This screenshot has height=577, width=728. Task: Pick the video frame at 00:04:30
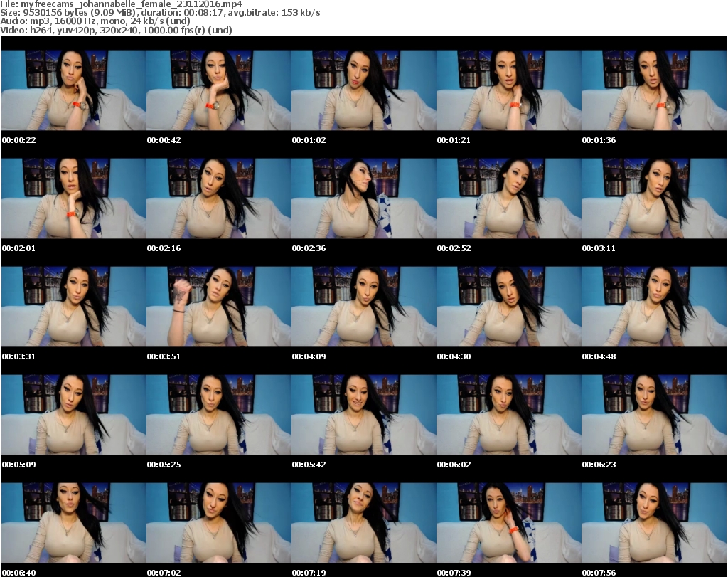pyautogui.click(x=509, y=307)
